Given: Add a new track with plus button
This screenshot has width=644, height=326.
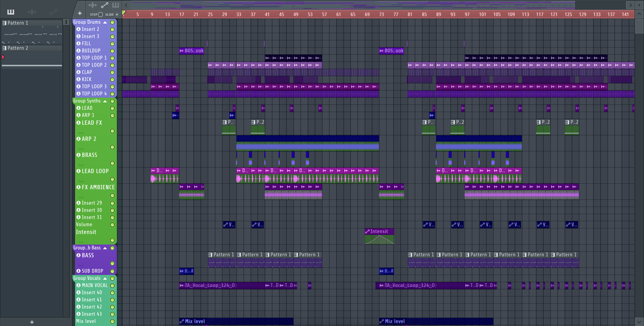Looking at the screenshot, I should pyautogui.click(x=80, y=13).
